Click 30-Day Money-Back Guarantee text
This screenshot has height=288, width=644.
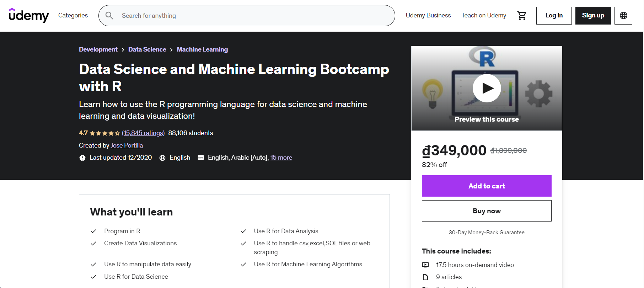pos(487,233)
